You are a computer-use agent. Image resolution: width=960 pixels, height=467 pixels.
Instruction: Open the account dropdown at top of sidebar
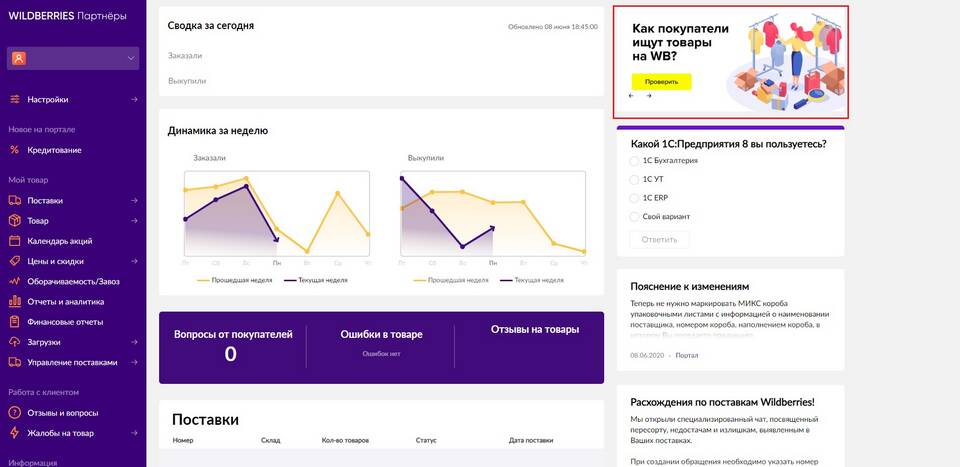130,59
